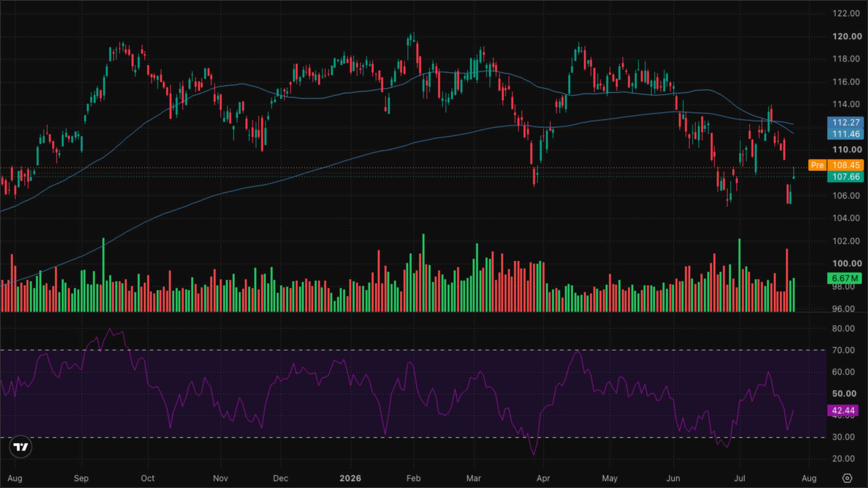Click the TradingView logo icon

21,447
